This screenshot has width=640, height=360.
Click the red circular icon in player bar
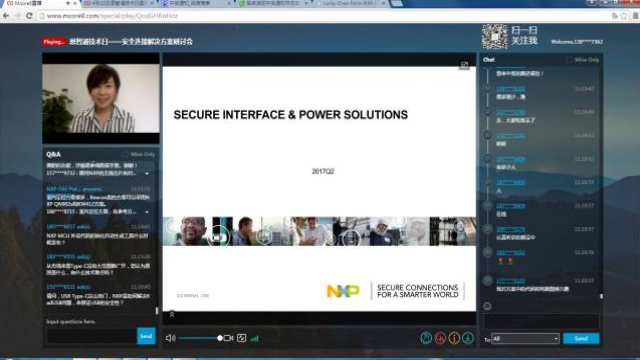point(440,338)
